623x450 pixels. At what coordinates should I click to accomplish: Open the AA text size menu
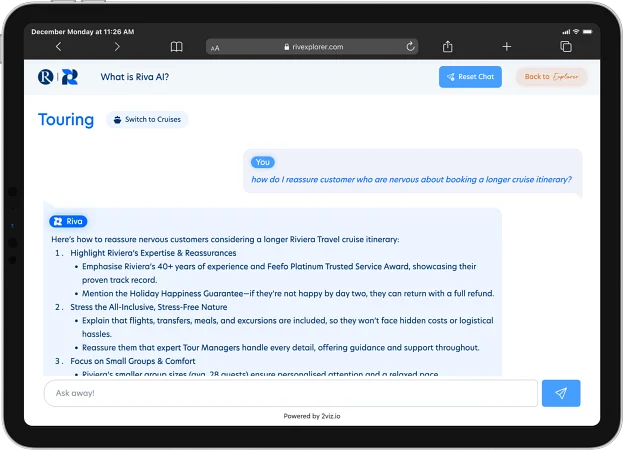point(215,47)
